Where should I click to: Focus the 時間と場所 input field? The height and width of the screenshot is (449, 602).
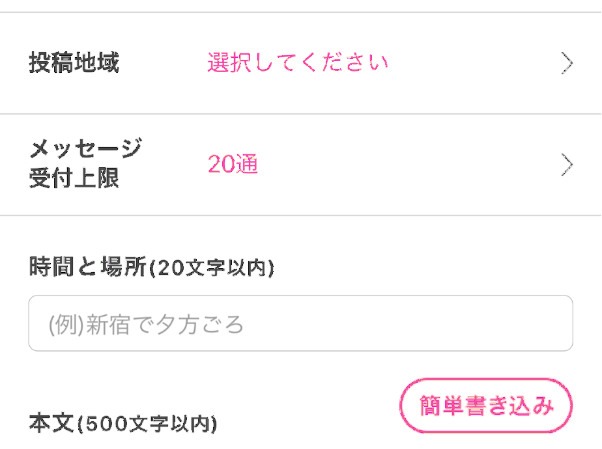click(300, 323)
